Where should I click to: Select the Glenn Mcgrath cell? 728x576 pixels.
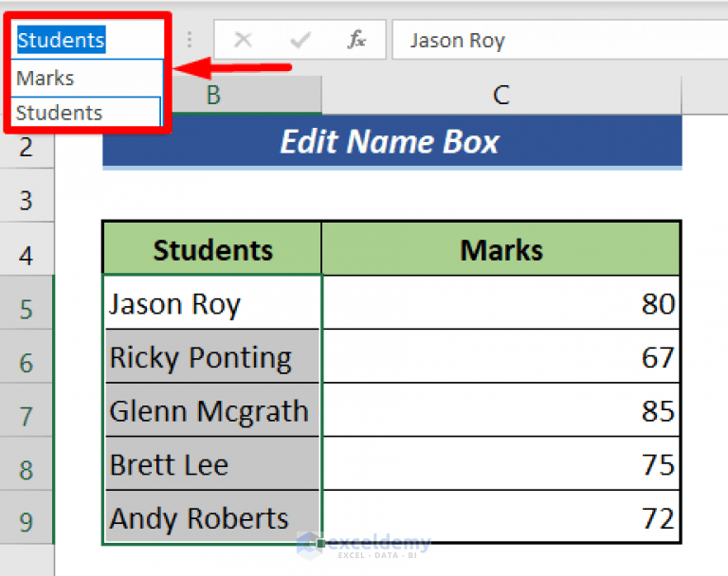click(212, 410)
